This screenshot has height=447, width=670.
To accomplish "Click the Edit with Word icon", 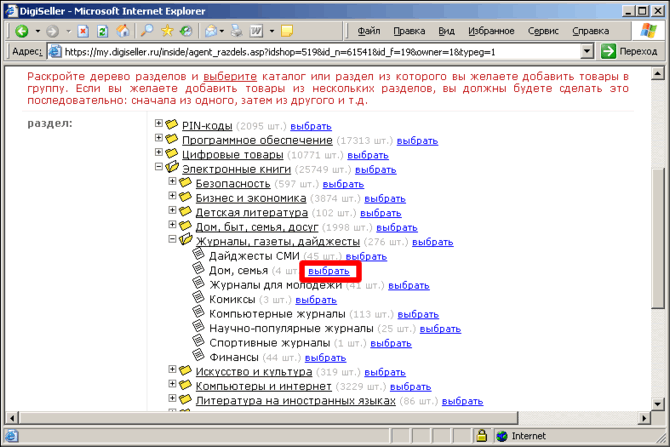I will [256, 31].
